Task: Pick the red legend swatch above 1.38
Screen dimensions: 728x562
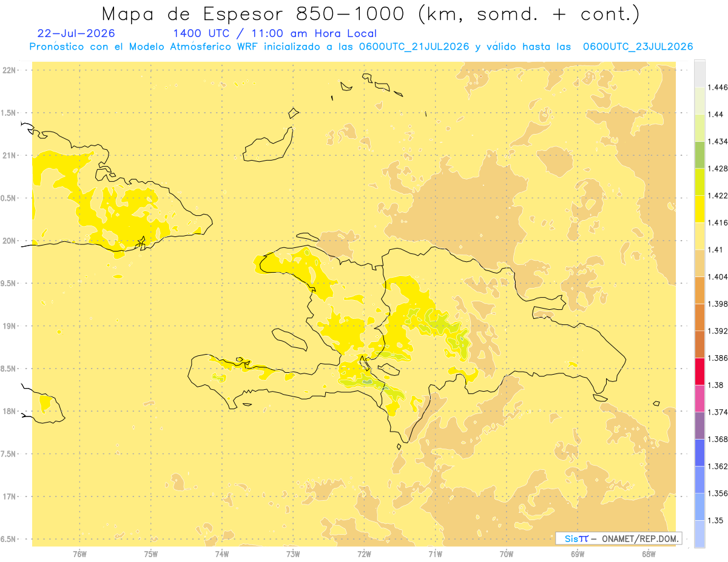Action: [699, 371]
